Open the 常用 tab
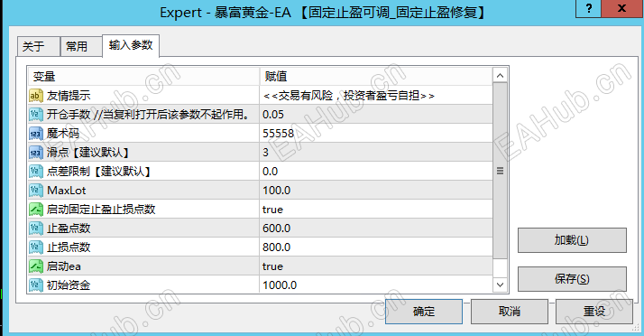This screenshot has height=336, width=644. point(81,46)
